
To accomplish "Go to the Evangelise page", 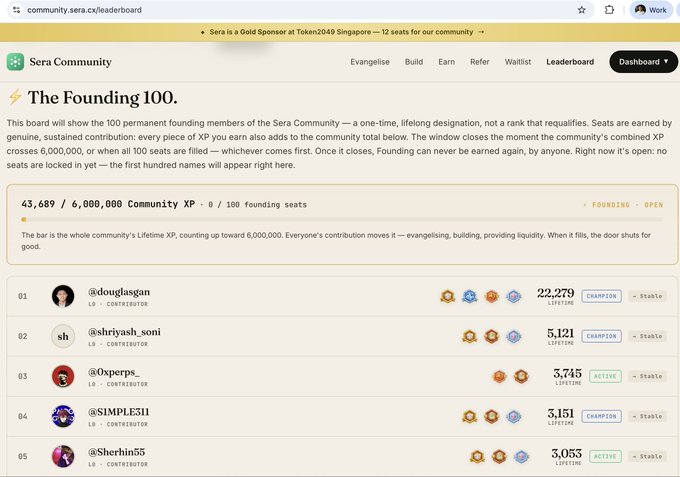I will click(x=370, y=62).
